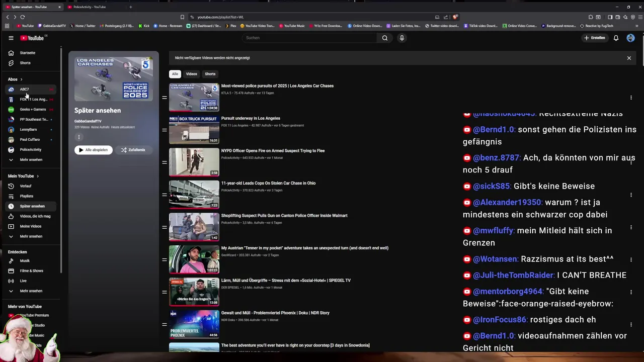Image resolution: width=644 pixels, height=362 pixels.
Task: Open Shorts in the sidebar
Action: point(30,63)
